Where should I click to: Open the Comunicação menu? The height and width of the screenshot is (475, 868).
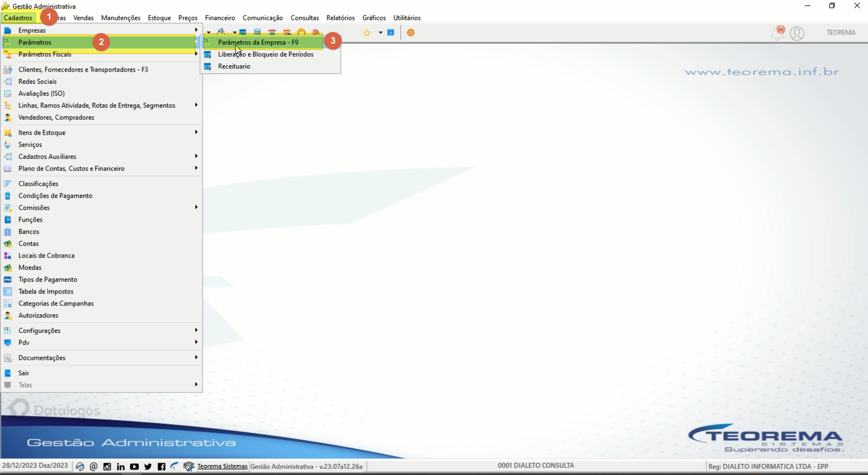point(263,18)
